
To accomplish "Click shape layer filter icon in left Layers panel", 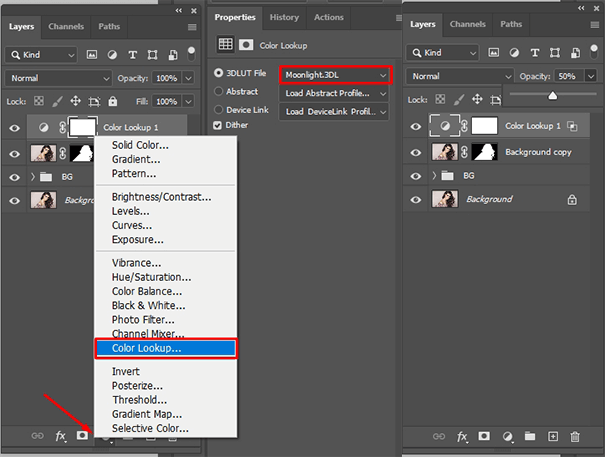I will (152, 55).
